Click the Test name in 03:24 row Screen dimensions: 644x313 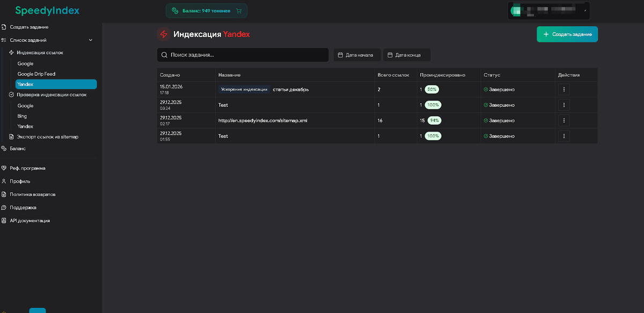tap(223, 105)
